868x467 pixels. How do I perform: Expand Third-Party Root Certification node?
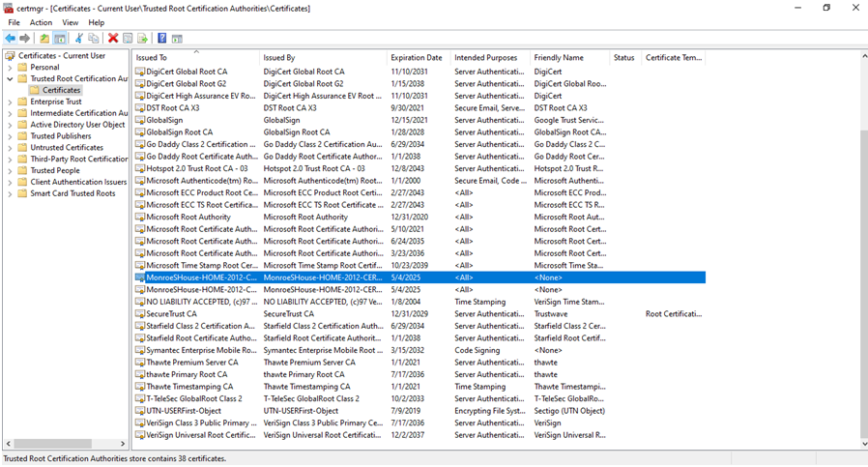tap(10, 159)
